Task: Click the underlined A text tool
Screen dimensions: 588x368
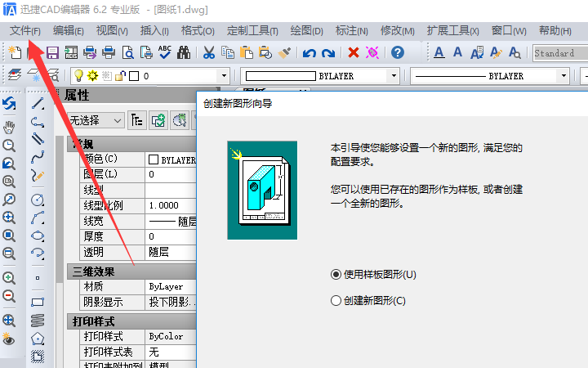Action: pyautogui.click(x=439, y=52)
